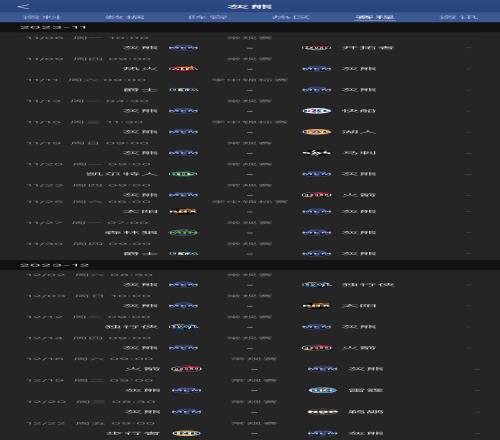Tap the Timberwolves (森林狼) team logo
500x440 pixels.
(183, 233)
